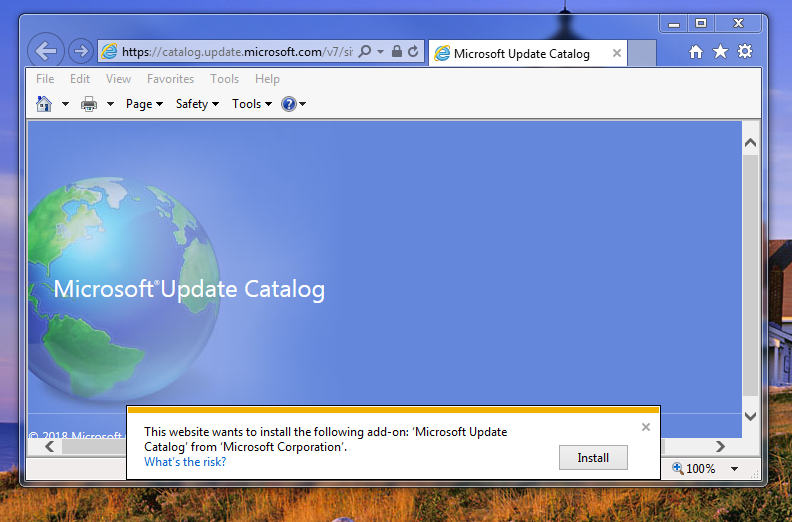The image size is (792, 522).
Task: Click Install button in add-on notification
Action: click(593, 458)
